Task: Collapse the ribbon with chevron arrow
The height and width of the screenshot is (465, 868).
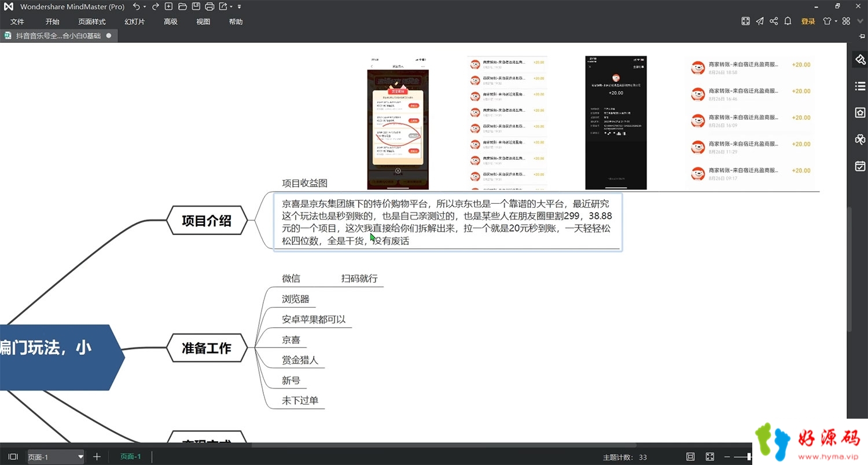Action: [861, 21]
